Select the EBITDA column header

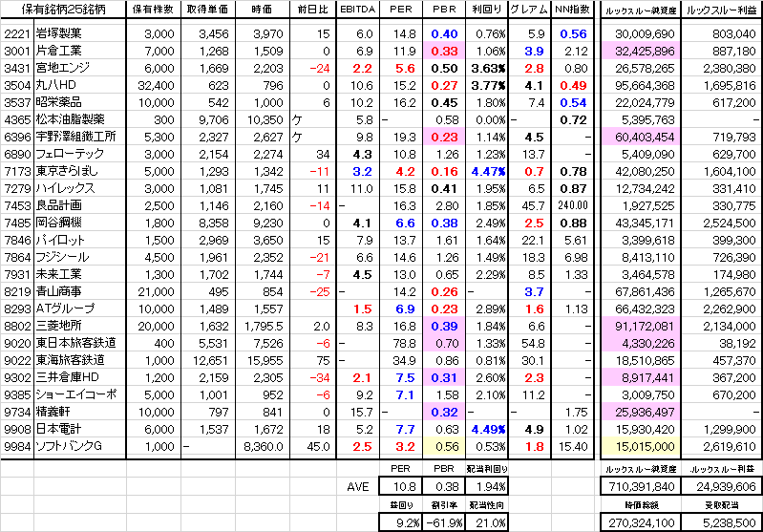point(358,10)
